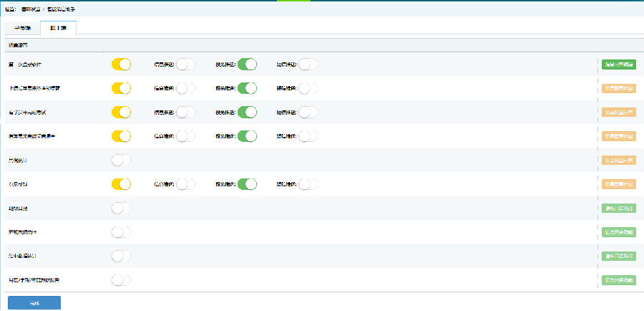Click the pale green button in seventh row
Image resolution: width=644 pixels, height=311 pixels.
[x=618, y=208]
